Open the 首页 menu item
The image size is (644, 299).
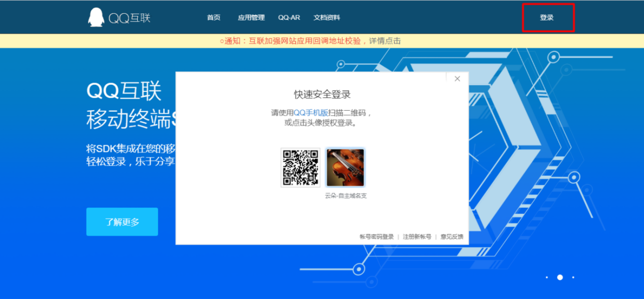tap(213, 18)
